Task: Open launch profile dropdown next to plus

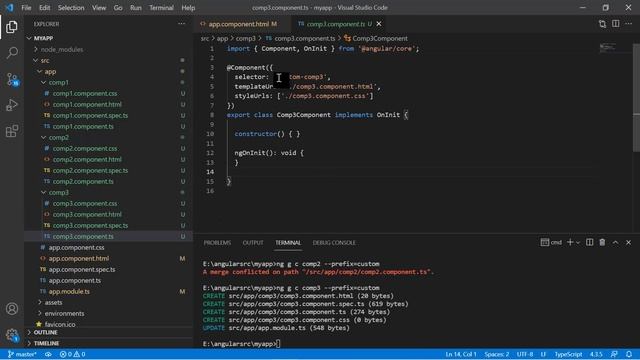Action: (x=578, y=242)
